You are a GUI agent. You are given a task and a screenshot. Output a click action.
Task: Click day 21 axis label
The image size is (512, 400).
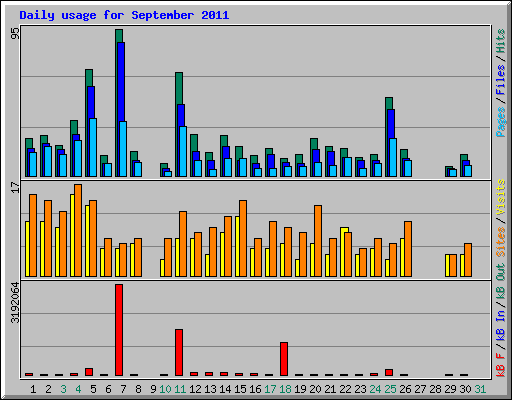tap(330, 389)
